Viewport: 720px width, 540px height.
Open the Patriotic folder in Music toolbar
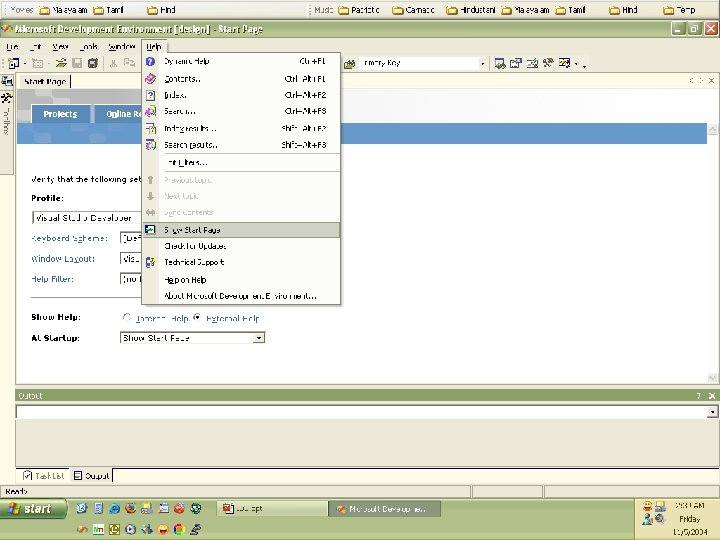click(359, 10)
